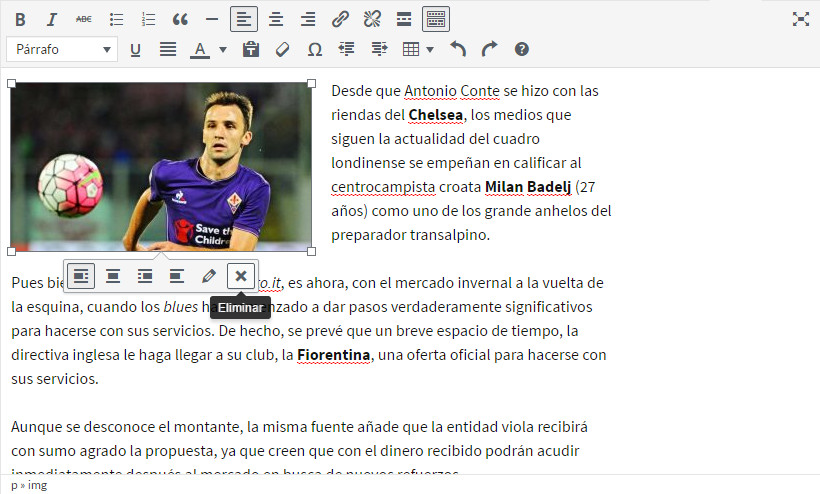The height and width of the screenshot is (494, 820).
Task: Click the 'p' element in path bar
Action: 14,486
